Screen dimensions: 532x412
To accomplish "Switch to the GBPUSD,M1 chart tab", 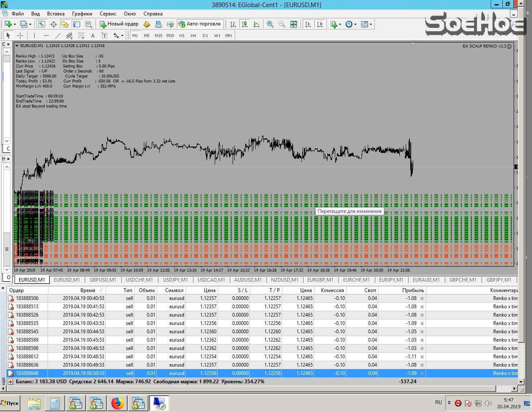I will (x=103, y=280).
